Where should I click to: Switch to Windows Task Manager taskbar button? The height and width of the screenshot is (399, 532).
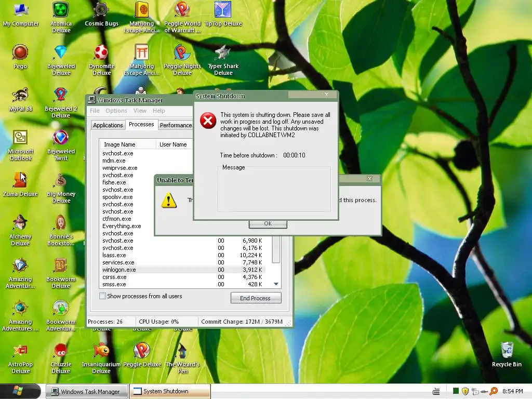pos(87,392)
